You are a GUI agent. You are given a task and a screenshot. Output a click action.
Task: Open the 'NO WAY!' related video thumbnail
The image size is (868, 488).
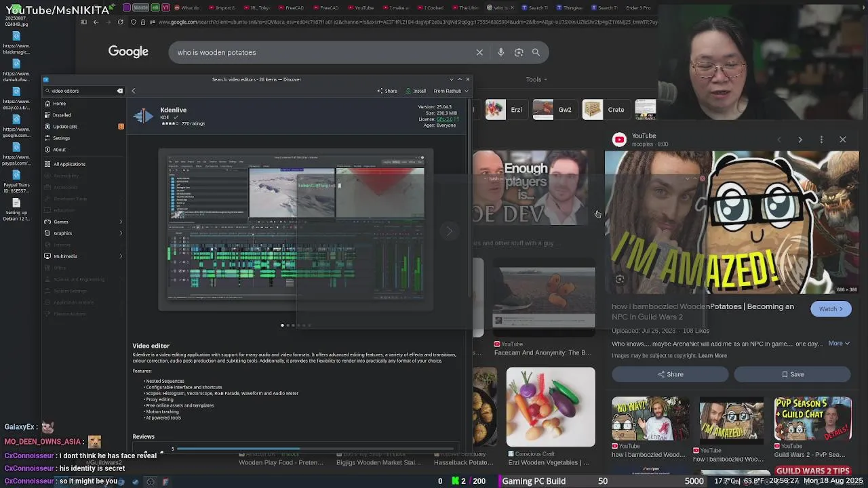[x=650, y=419]
